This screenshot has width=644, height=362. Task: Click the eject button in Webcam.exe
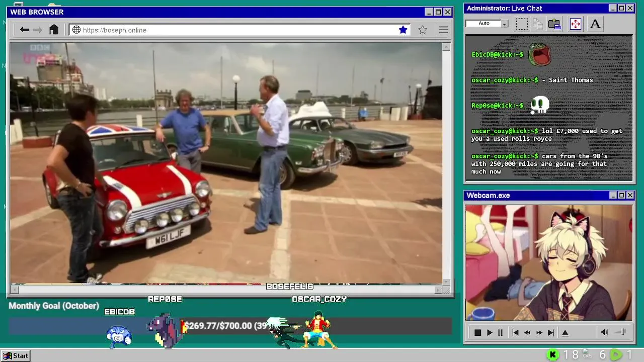pos(565,332)
